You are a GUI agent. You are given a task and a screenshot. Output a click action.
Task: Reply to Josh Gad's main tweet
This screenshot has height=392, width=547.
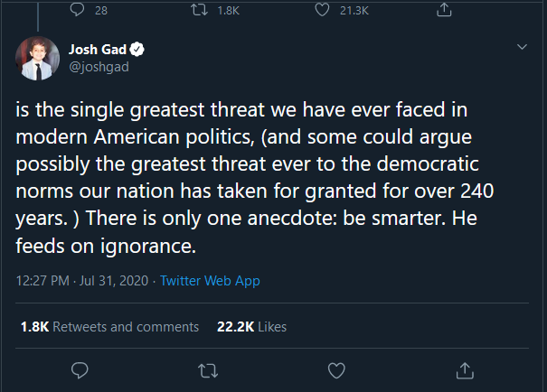(79, 370)
